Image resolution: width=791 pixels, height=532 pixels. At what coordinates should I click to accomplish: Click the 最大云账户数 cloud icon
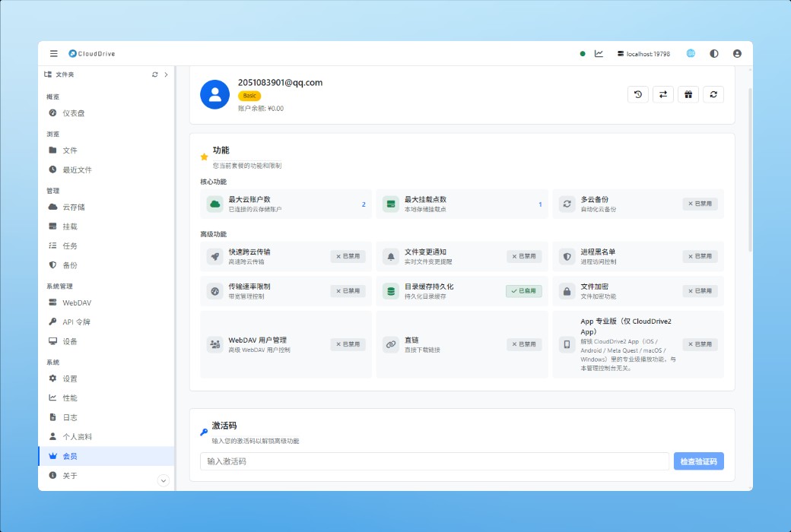(215, 204)
